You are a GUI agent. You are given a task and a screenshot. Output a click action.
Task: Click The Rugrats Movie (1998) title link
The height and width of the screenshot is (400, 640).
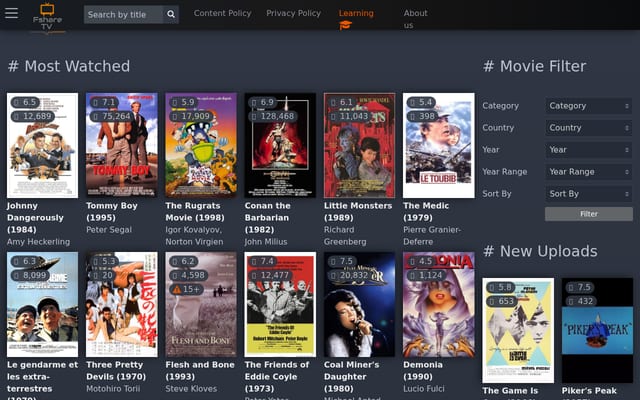pyautogui.click(x=195, y=211)
